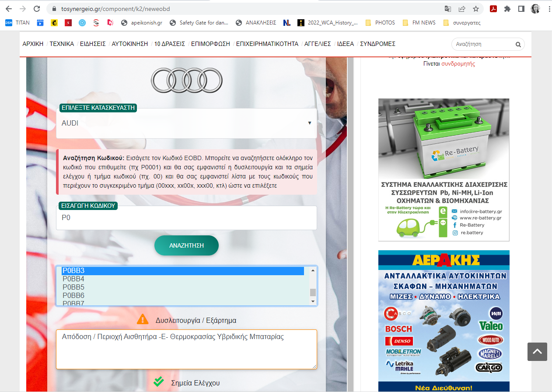The width and height of the screenshot is (552, 392).
Task: Open the ΑΝΑΚΛΗΣΕΙΣ bookmark
Action: pyautogui.click(x=256, y=23)
